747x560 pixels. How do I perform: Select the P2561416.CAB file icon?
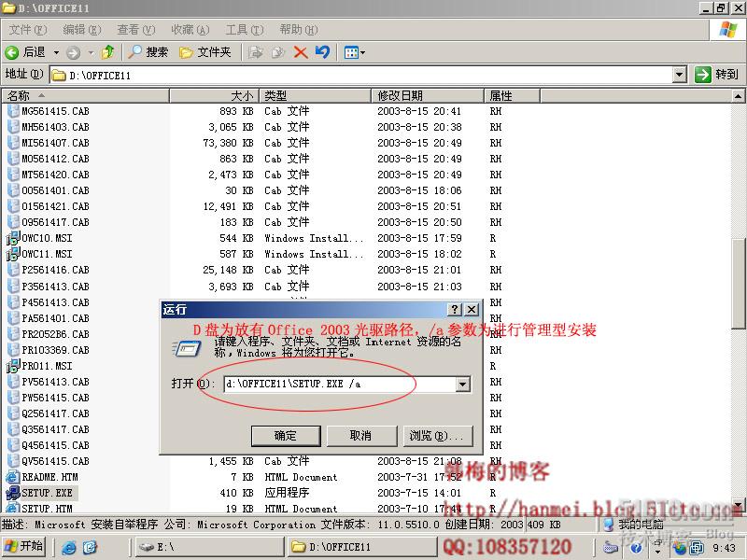pyautogui.click(x=13, y=270)
